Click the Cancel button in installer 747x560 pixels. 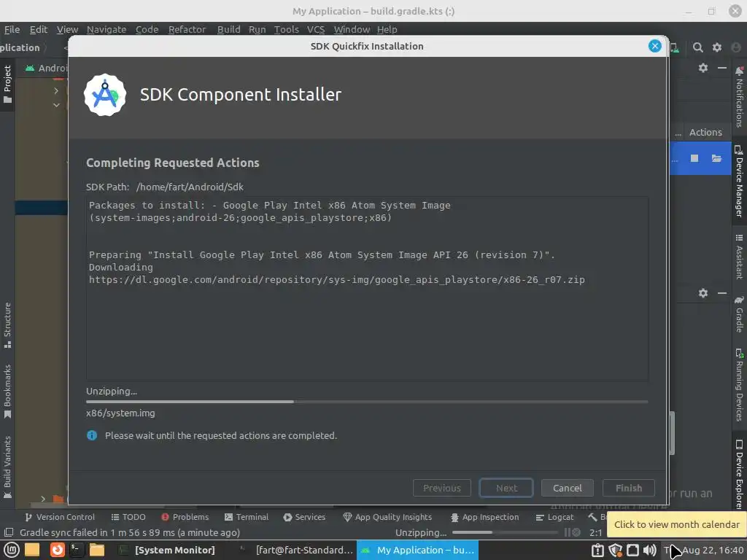[567, 488]
